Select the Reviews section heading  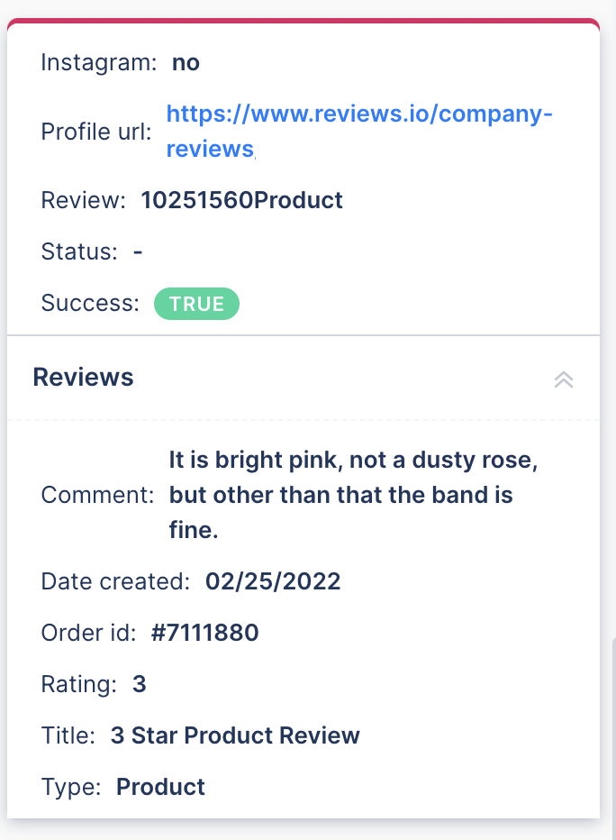coord(83,377)
